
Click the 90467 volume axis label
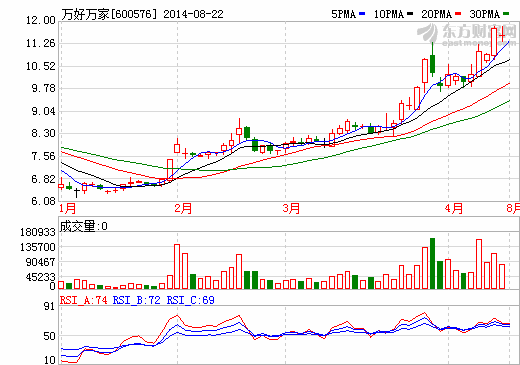point(40,262)
